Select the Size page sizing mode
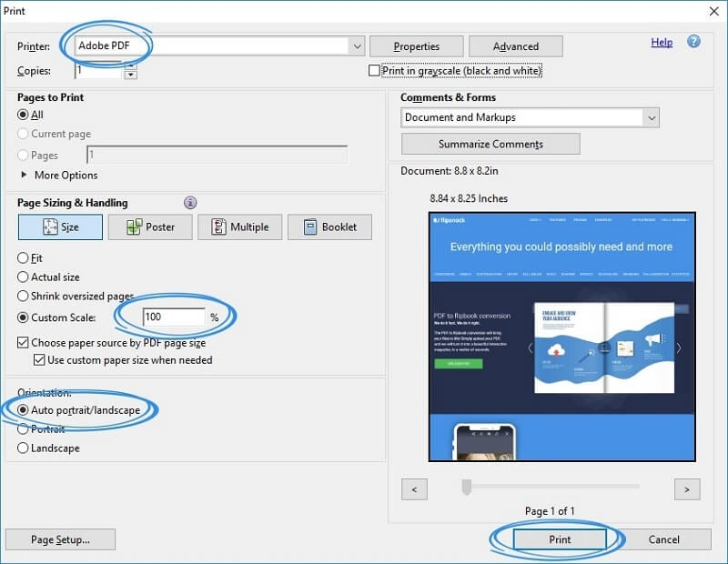This screenshot has height=564, width=728. tap(59, 227)
